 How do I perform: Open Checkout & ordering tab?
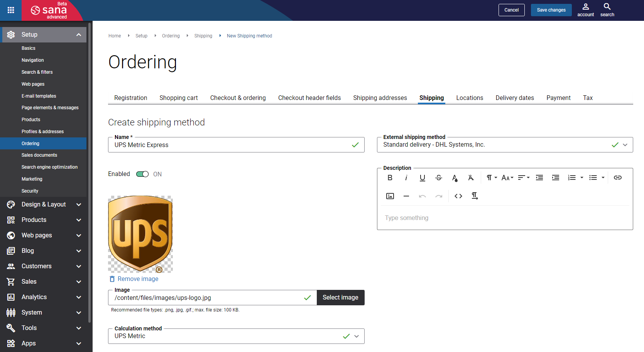pos(238,98)
